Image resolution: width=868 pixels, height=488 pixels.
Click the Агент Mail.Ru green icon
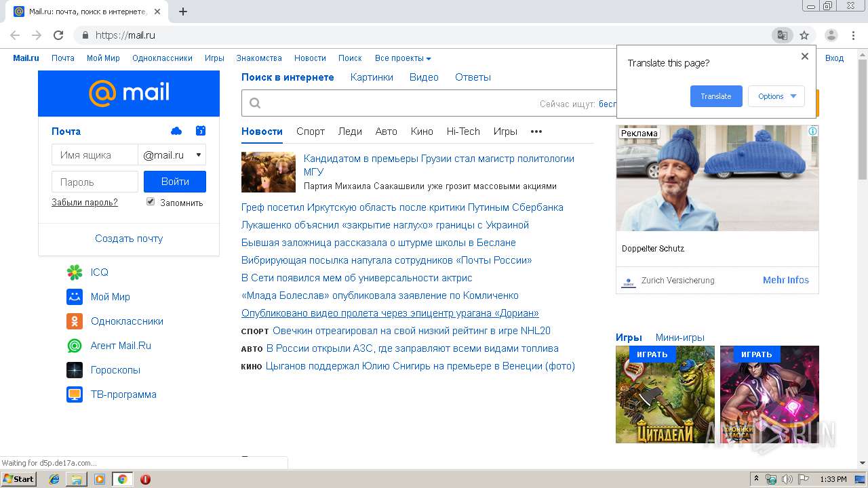click(x=75, y=346)
